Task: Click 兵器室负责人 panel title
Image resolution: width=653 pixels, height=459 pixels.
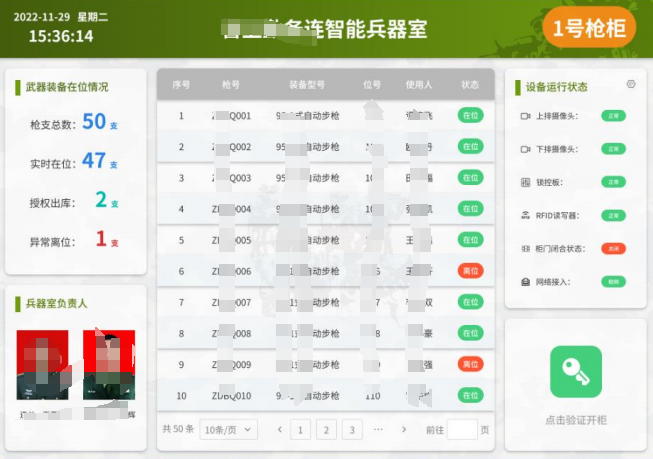Action: pos(57,304)
